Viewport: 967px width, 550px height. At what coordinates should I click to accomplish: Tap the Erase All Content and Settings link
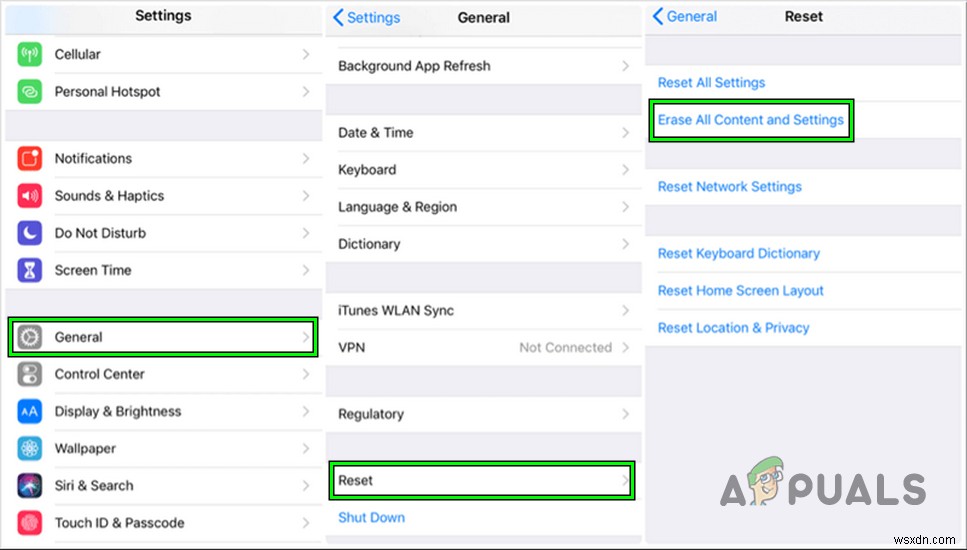pyautogui.click(x=750, y=120)
